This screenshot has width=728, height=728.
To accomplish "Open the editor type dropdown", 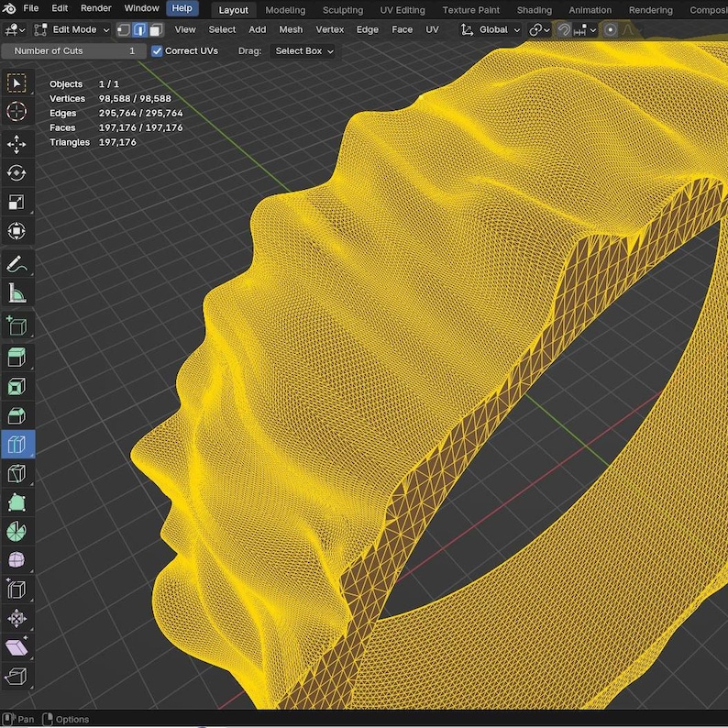I will coord(15,30).
